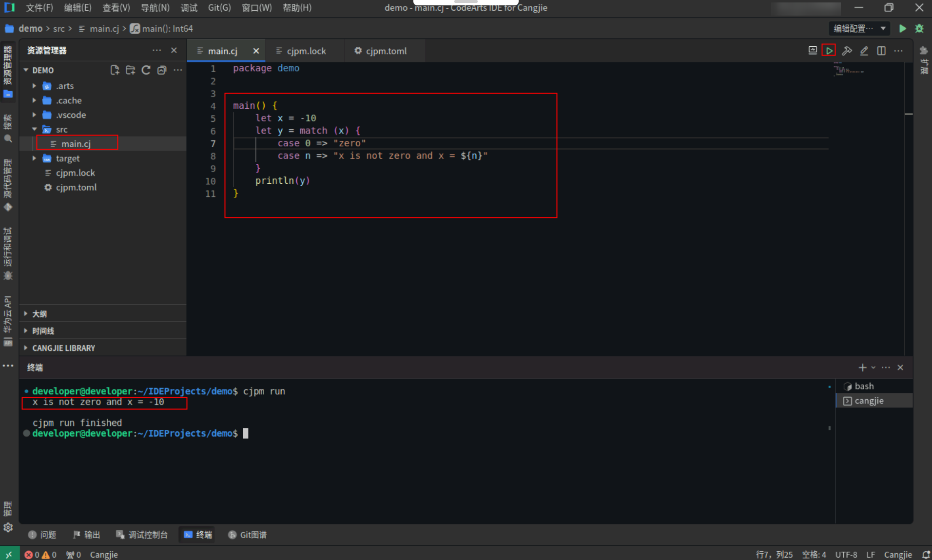Screen dimensions: 932x560
Task: Open the 文件(F) menu
Action: click(39, 8)
